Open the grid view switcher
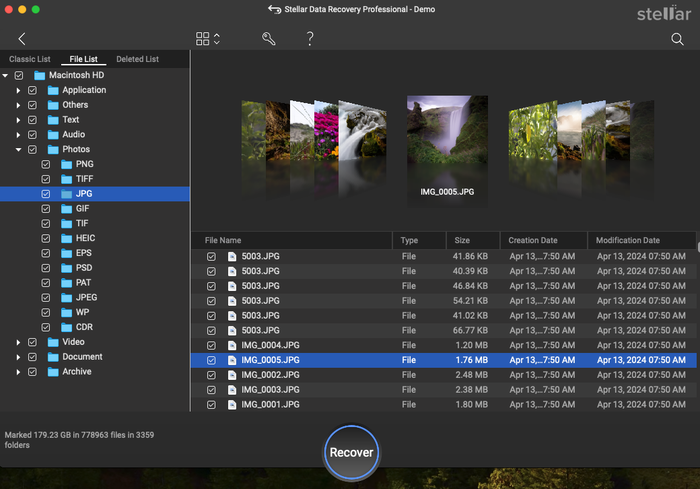This screenshot has width=700, height=489. point(208,39)
